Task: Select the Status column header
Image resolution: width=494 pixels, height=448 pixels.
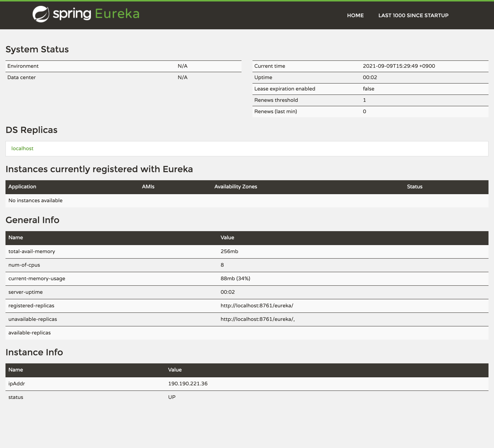Action: coord(414,186)
